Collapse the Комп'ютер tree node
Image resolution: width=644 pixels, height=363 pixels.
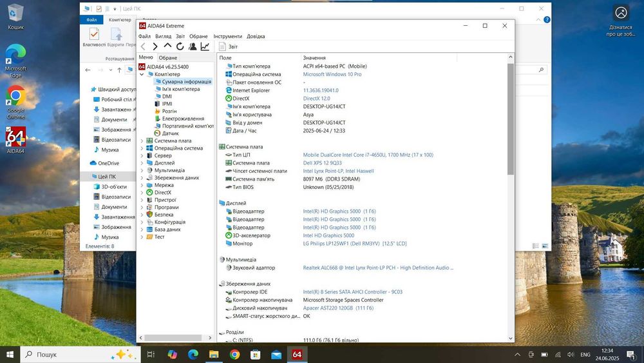point(142,74)
